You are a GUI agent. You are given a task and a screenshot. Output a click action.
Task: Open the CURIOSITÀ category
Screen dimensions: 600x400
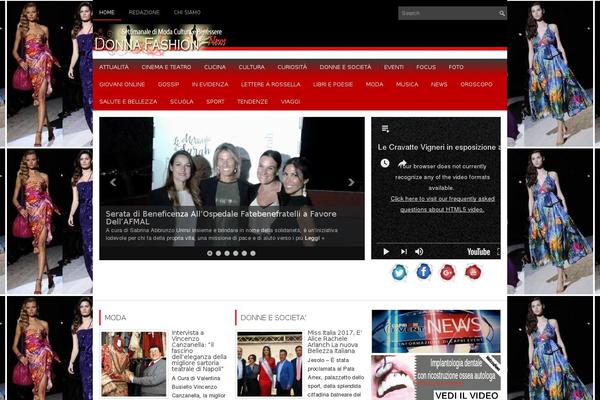click(292, 67)
